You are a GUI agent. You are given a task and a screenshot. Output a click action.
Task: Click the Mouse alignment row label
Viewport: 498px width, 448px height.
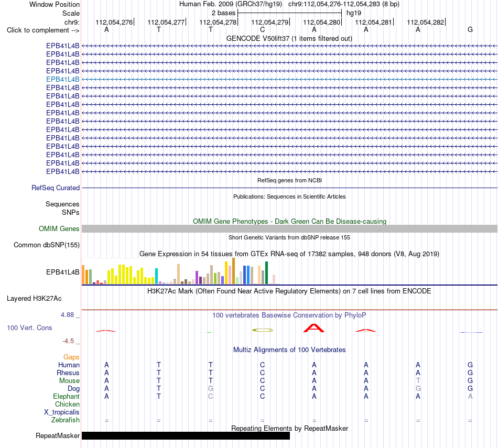[x=69, y=381]
